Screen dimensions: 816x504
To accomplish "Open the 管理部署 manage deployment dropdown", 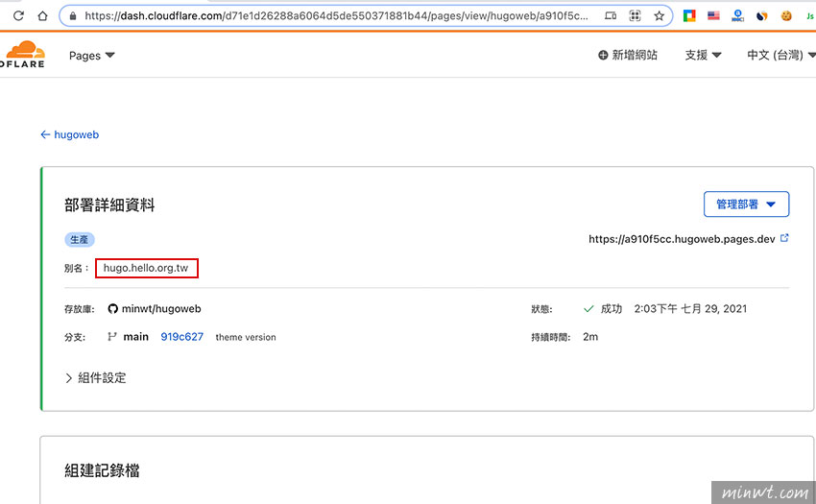I will point(746,204).
